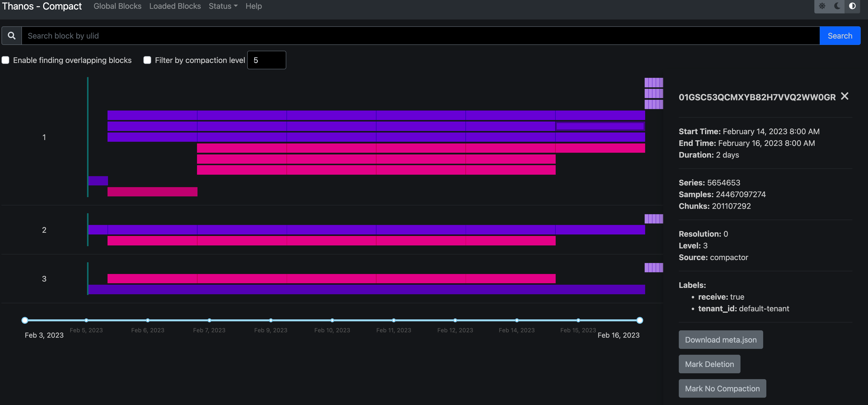Image resolution: width=868 pixels, height=405 pixels.
Task: Open the Status dropdown menu
Action: 222,6
